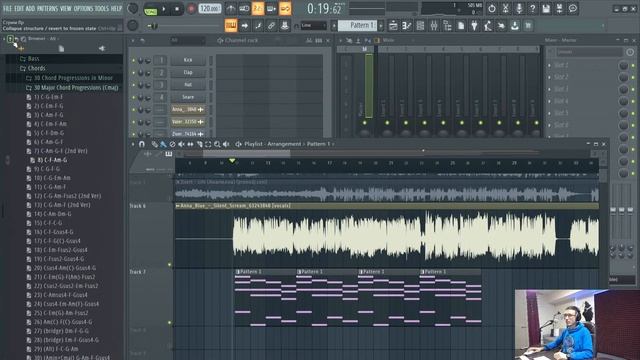Turn the main volume knob at top

coord(133,8)
